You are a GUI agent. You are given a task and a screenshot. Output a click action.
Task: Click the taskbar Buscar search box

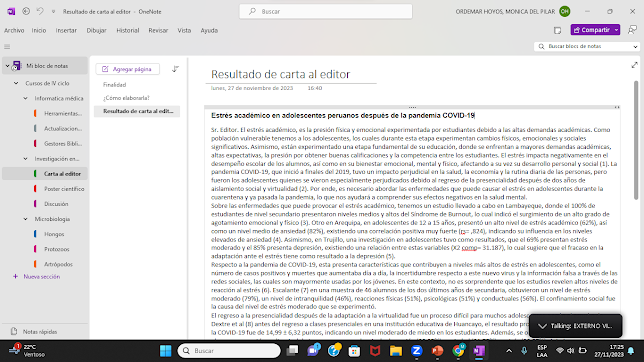229,351
